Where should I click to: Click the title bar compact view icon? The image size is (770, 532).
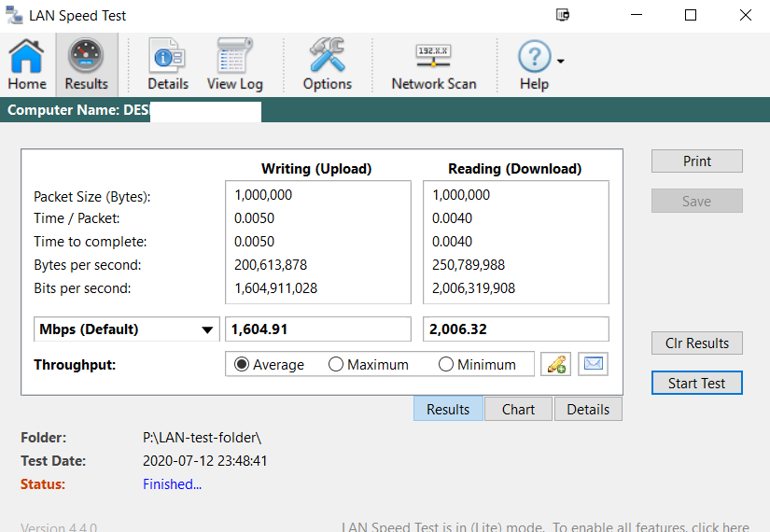click(x=562, y=15)
